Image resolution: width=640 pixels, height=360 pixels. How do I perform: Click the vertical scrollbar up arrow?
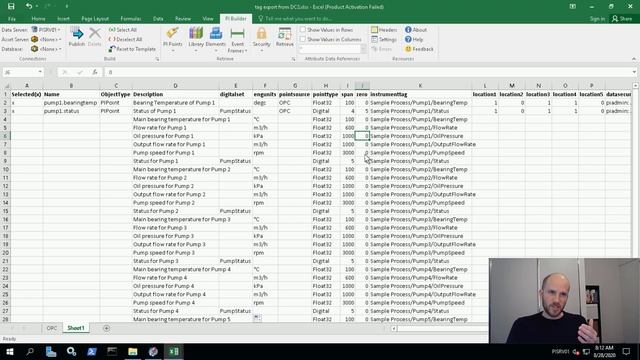[x=636, y=86]
